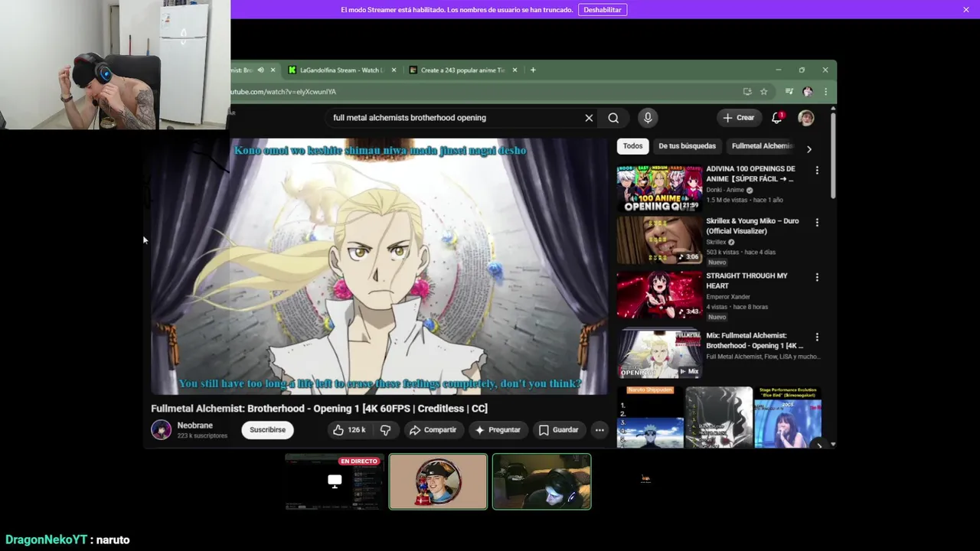Screen dimensions: 980x551
Task: Click the video title Fullmetal Alchemist: Brotherhood
Action: [x=318, y=409]
